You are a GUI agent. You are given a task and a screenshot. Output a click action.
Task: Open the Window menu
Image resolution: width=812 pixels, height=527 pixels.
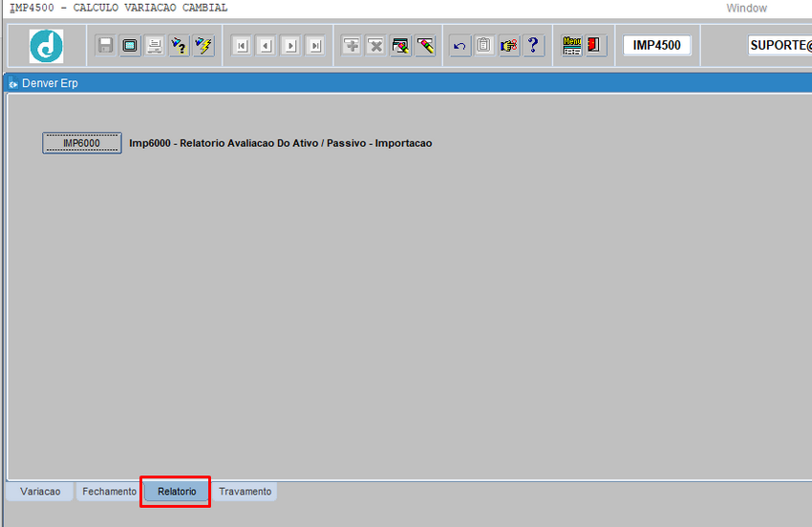[746, 8]
